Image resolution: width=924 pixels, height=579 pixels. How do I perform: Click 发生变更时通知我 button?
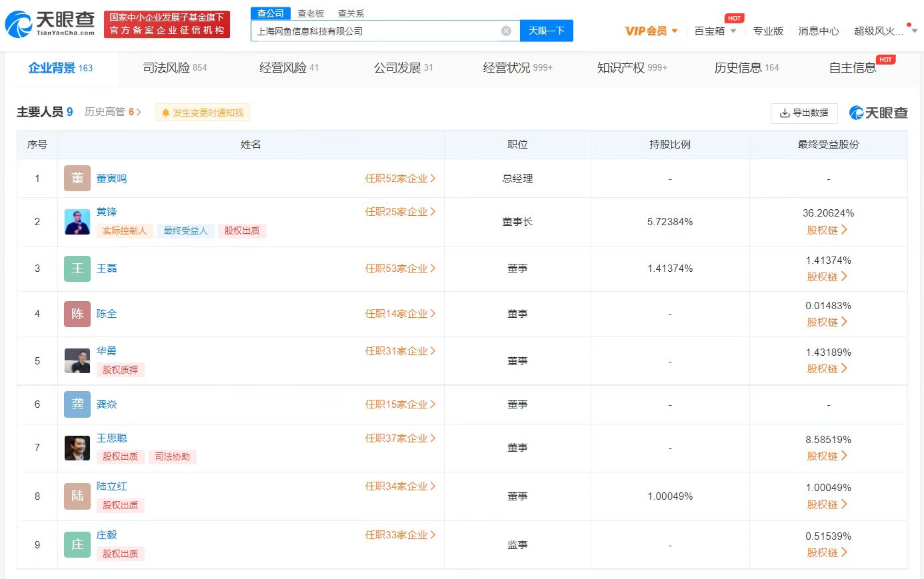tap(203, 113)
